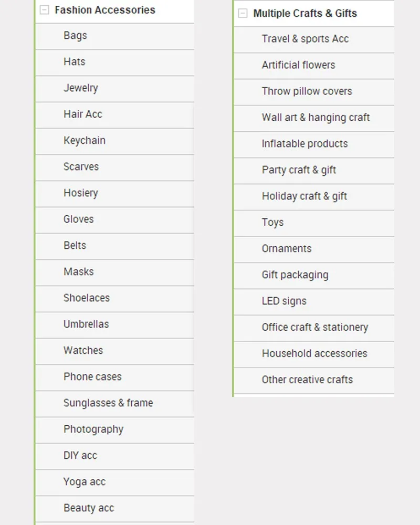Collapse the Multiple Crafts & Gifts category
The height and width of the screenshot is (525, 420).
pyautogui.click(x=243, y=13)
